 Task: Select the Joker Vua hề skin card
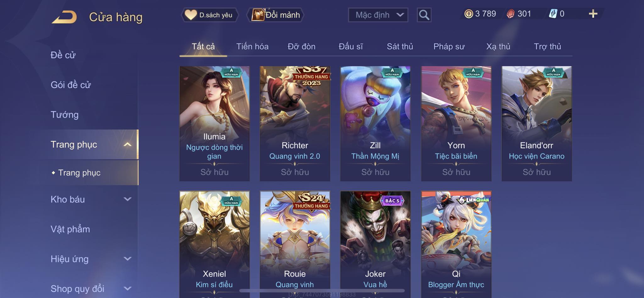tap(375, 245)
